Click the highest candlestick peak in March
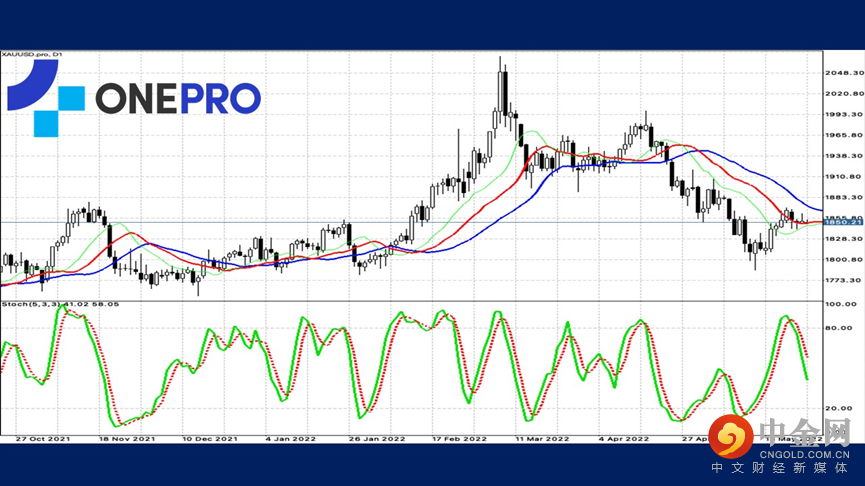The image size is (865, 486). click(x=502, y=60)
